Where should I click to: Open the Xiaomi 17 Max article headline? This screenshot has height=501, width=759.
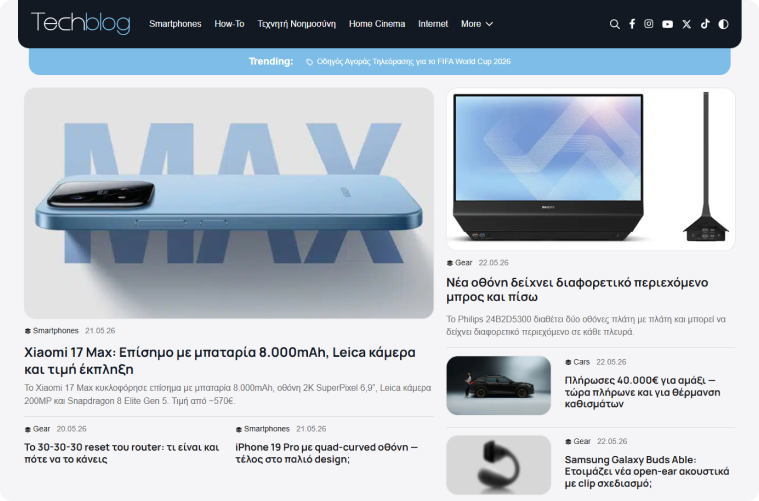pos(220,360)
